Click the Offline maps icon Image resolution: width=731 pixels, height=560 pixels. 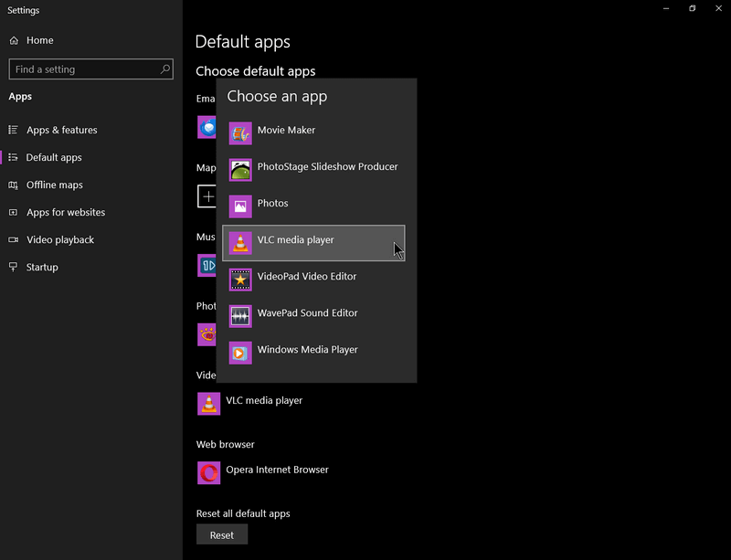pyautogui.click(x=14, y=185)
